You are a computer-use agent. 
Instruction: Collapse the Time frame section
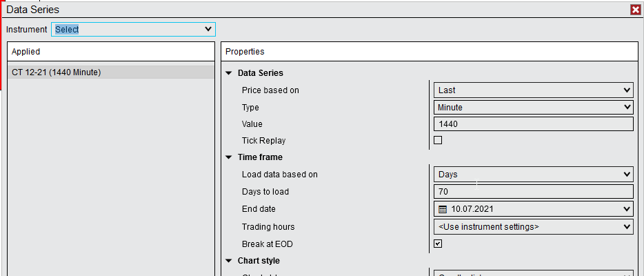228,157
